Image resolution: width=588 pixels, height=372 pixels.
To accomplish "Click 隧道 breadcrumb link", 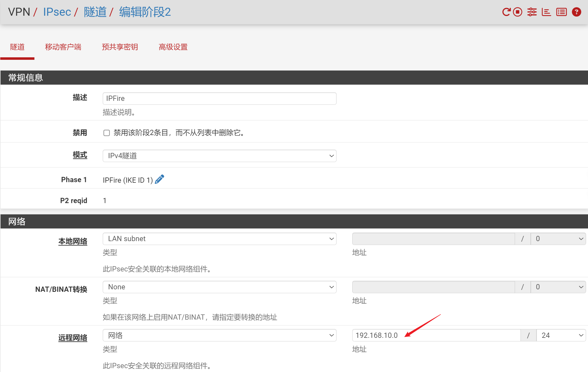I will coord(95,12).
